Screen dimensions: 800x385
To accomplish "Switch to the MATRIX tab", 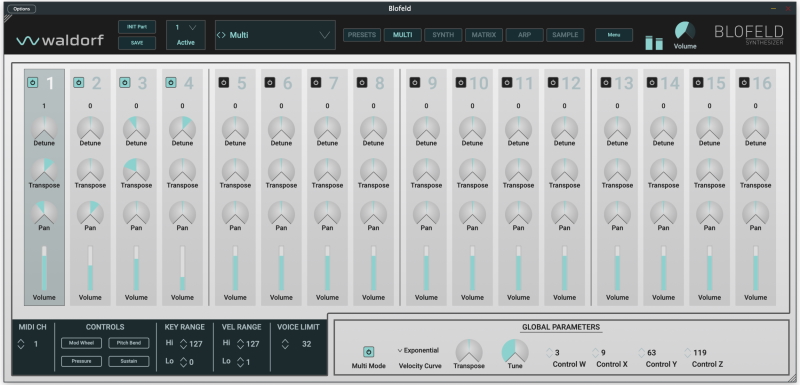I will (x=484, y=35).
